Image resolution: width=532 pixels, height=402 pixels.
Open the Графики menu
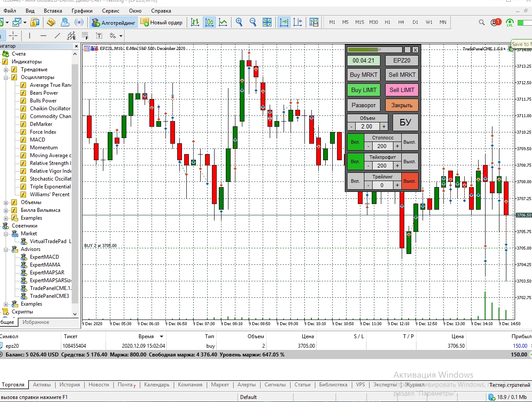pos(82,10)
